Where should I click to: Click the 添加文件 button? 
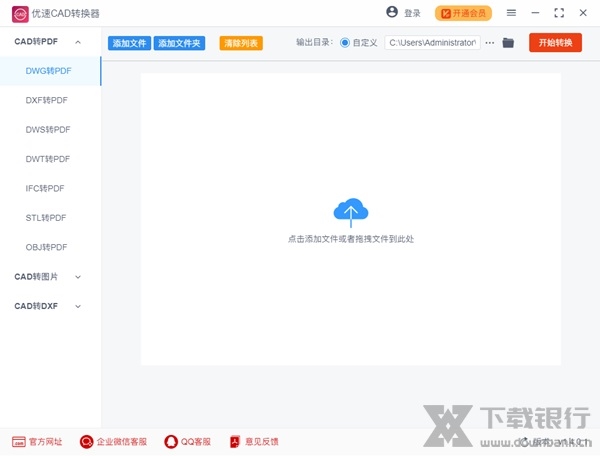click(129, 43)
